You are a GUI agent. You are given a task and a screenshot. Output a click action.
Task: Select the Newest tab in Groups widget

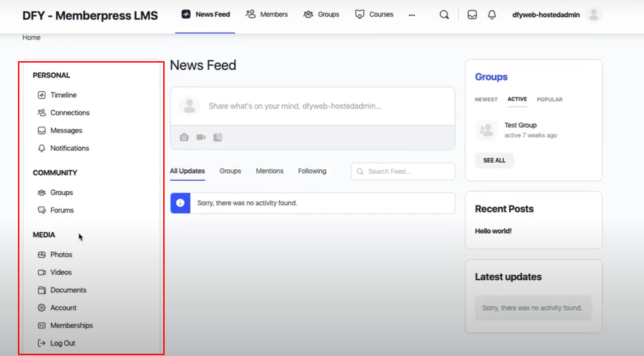point(486,99)
